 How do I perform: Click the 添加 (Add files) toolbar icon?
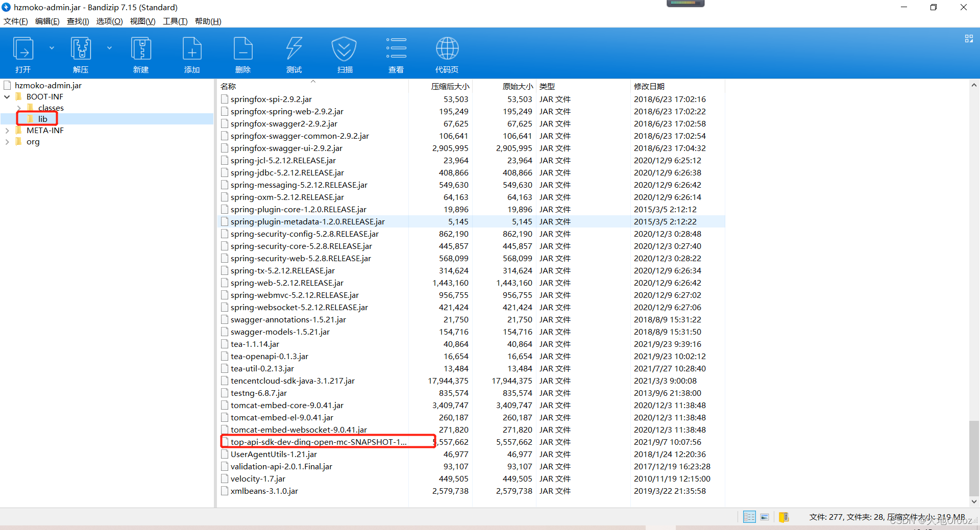point(191,53)
